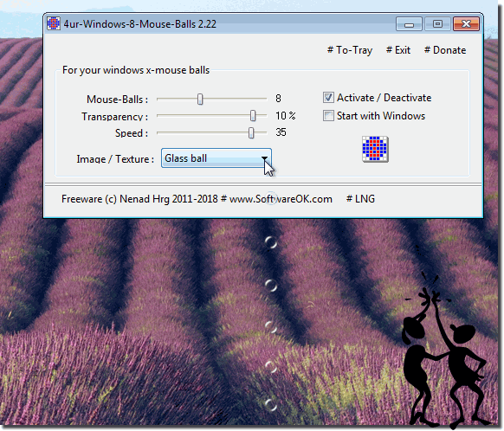The image size is (504, 431).
Task: Click the # To-Tray menu item
Action: coord(350,50)
